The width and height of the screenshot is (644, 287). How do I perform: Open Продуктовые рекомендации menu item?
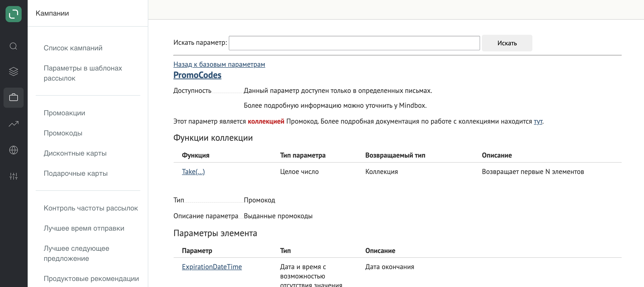coord(91,278)
